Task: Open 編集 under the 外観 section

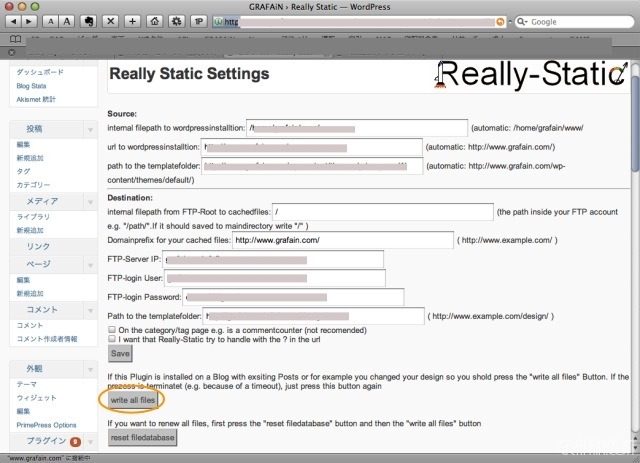Action: click(23, 411)
